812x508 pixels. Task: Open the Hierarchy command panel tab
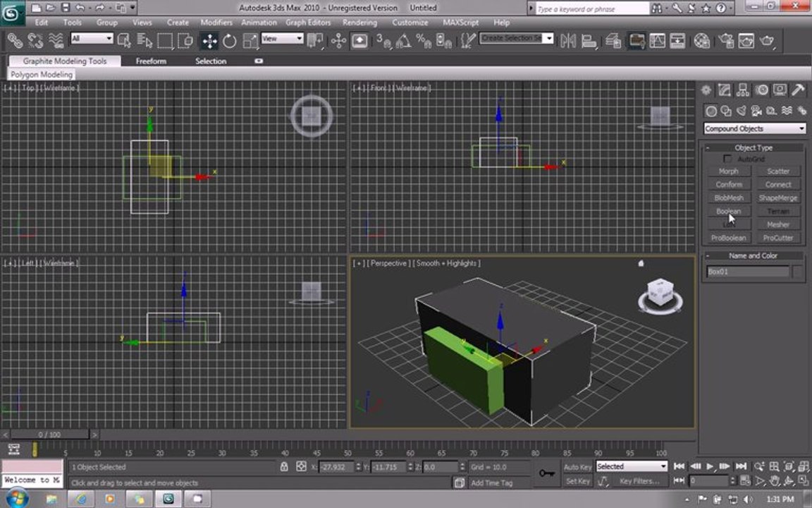tap(743, 90)
